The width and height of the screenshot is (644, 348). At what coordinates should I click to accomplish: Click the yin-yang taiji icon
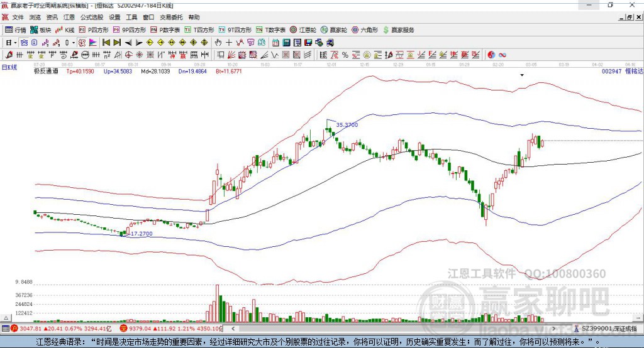click(491, 55)
